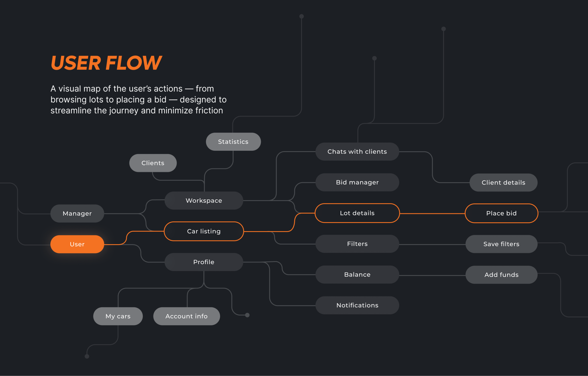Click the Client details node
The width and height of the screenshot is (588, 376).
503,182
